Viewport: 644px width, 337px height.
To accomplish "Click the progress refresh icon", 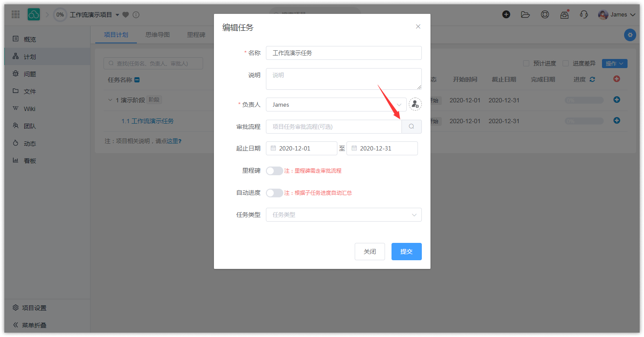I will click(592, 79).
